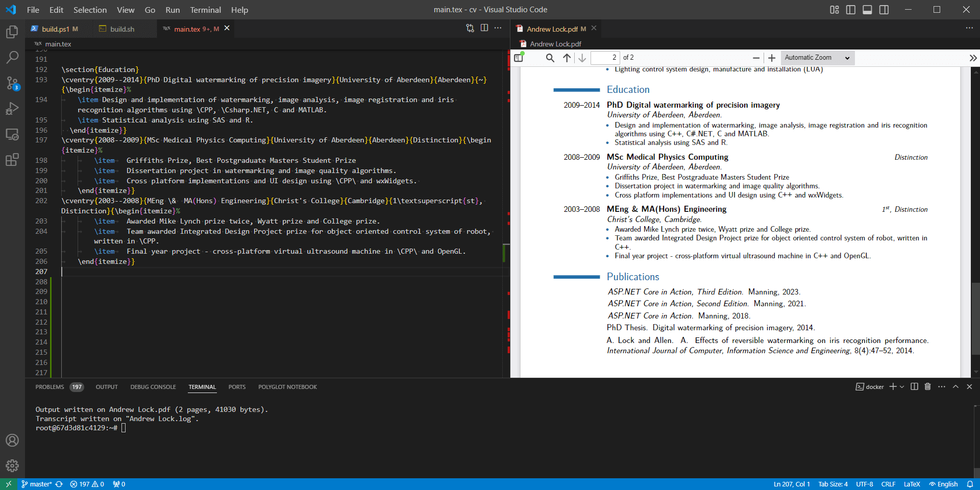The height and width of the screenshot is (490, 980).
Task: Open notifications bell in status bar
Action: coord(970,484)
